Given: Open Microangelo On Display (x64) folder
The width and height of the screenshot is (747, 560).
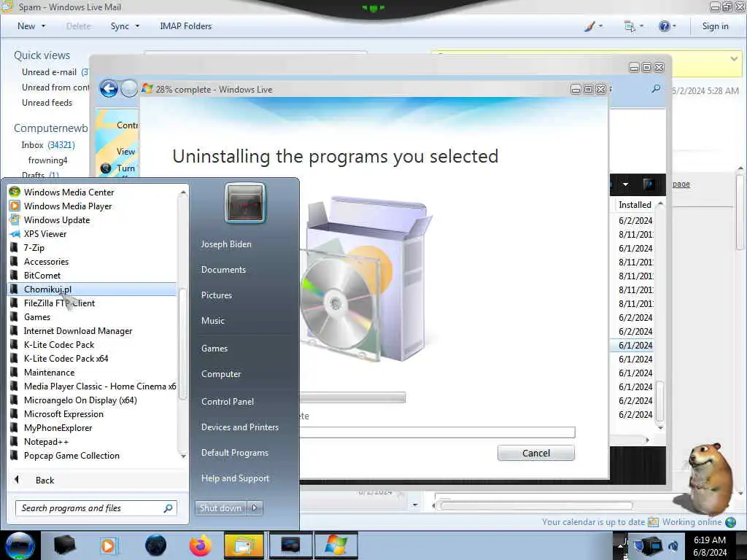Looking at the screenshot, I should click(x=80, y=400).
